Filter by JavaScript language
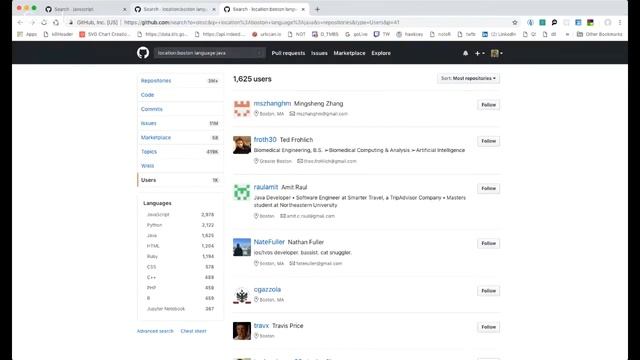This screenshot has height=360, width=640. [x=180, y=214]
